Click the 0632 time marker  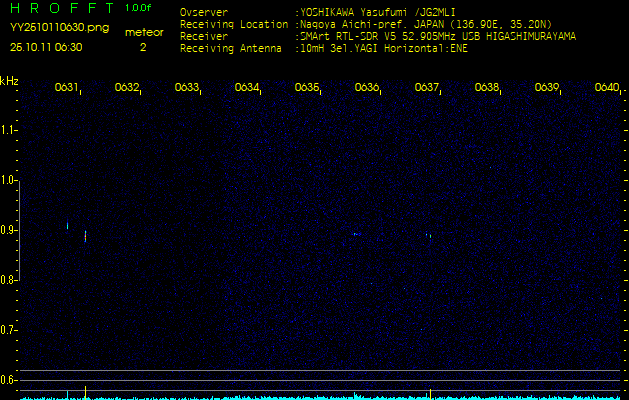(x=126, y=87)
